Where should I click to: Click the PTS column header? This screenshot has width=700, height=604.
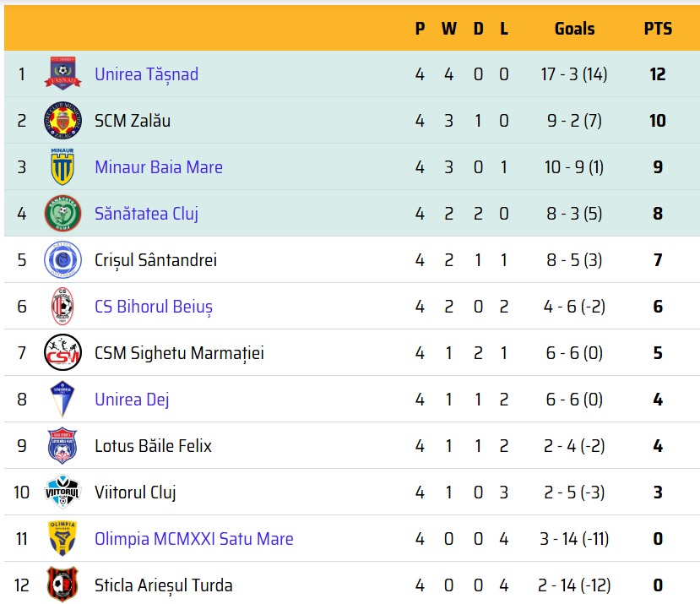pyautogui.click(x=658, y=29)
